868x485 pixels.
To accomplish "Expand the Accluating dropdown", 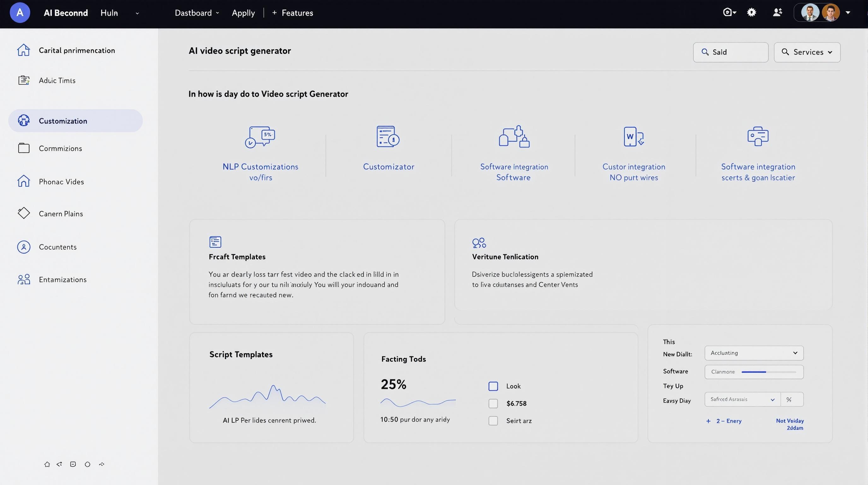I will 754,353.
